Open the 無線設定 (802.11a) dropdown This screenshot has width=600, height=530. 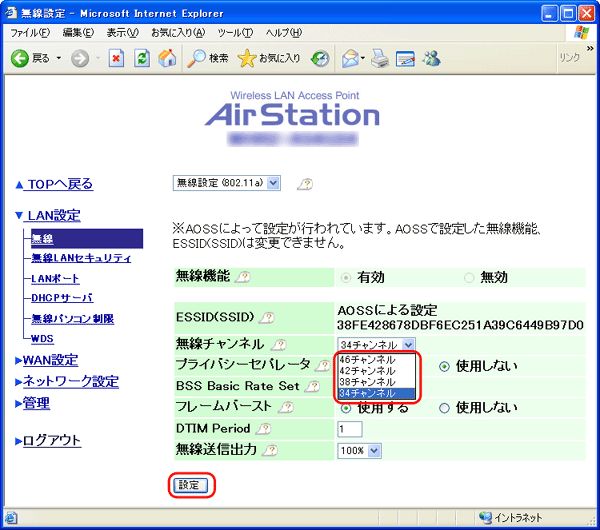[x=227, y=183]
